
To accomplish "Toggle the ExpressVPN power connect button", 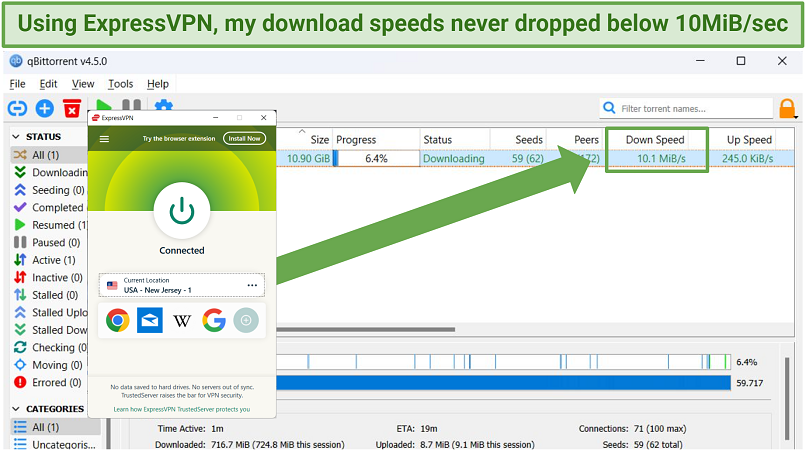I will coord(182,211).
